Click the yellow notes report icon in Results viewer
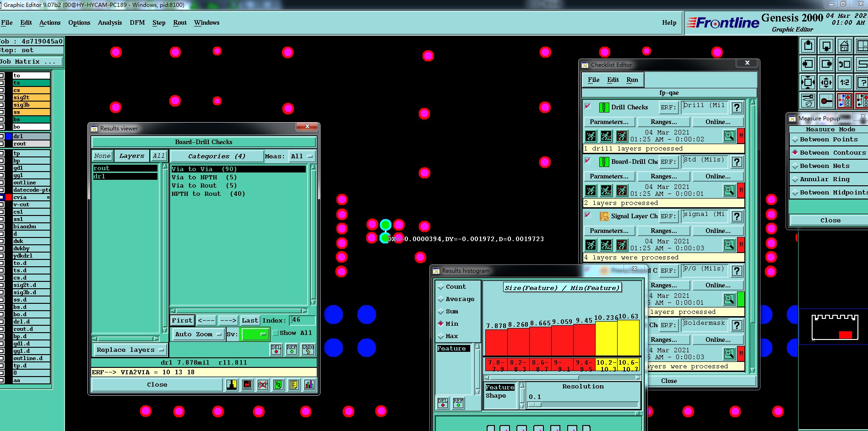 pyautogui.click(x=294, y=385)
